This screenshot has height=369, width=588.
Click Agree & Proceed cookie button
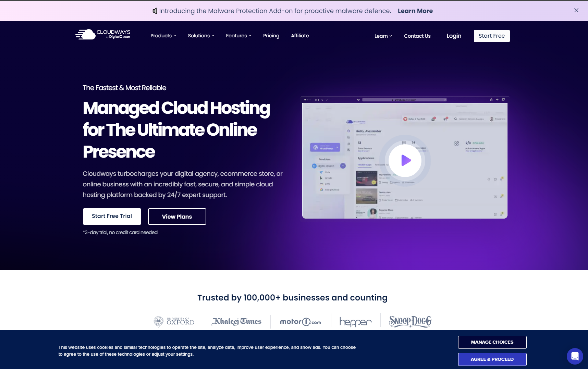[492, 359]
